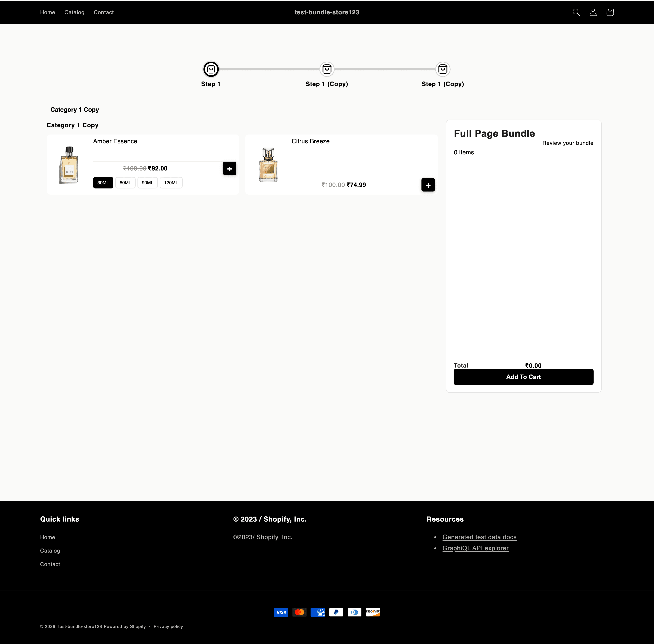The height and width of the screenshot is (644, 654).
Task: Open Catalog in top navigation
Action: (74, 12)
